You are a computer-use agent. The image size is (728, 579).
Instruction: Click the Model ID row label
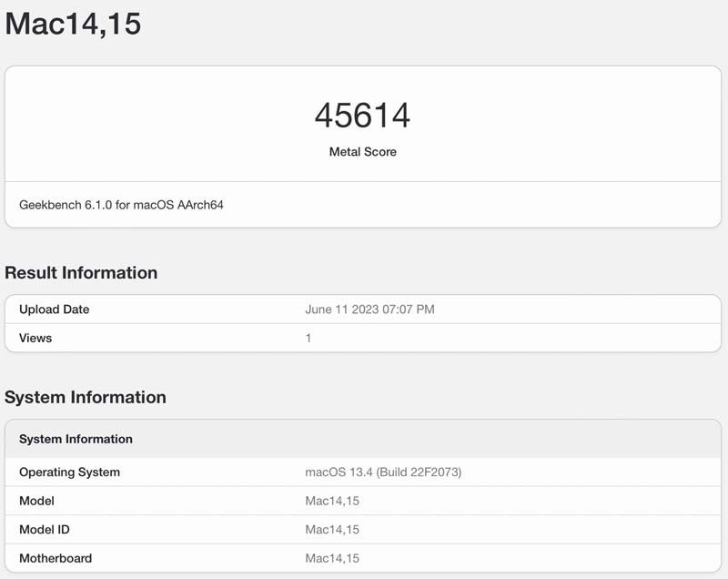coord(45,530)
